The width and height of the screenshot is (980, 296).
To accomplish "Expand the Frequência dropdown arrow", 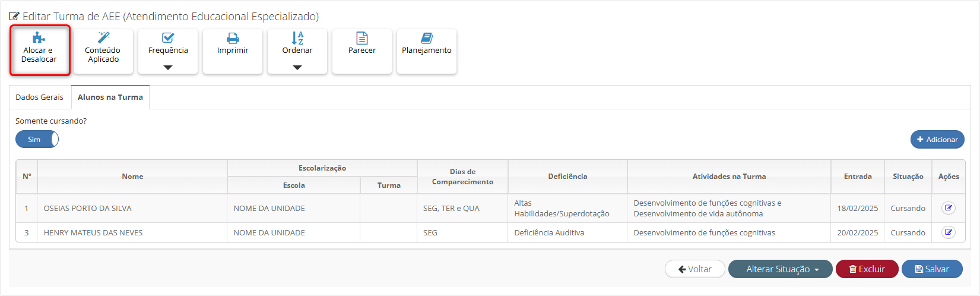I will pos(168,68).
